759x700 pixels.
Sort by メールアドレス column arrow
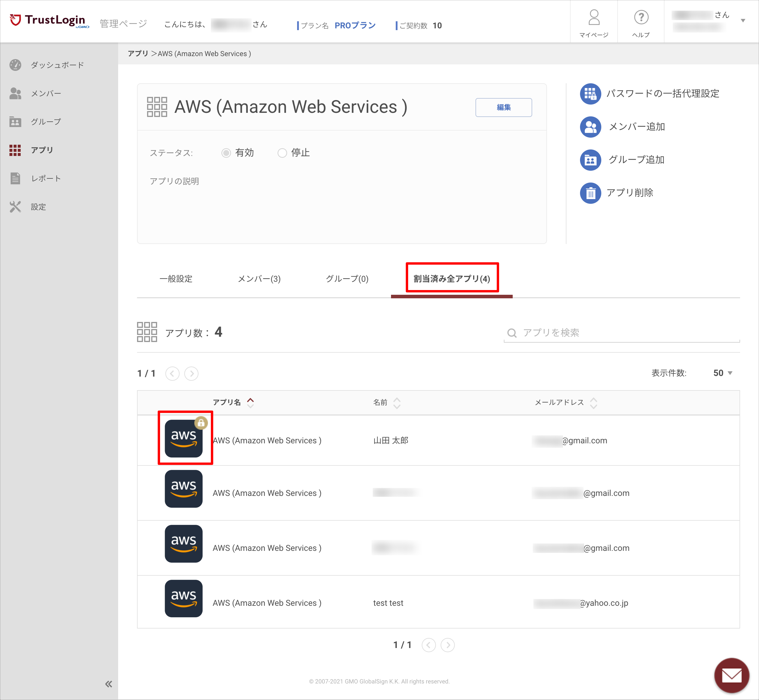point(594,403)
